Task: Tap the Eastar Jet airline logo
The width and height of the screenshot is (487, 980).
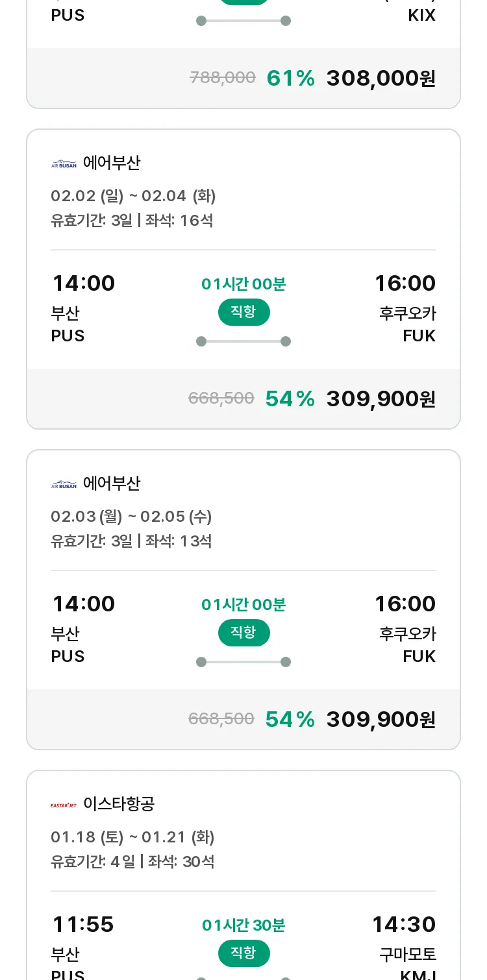Action: pyautogui.click(x=64, y=805)
